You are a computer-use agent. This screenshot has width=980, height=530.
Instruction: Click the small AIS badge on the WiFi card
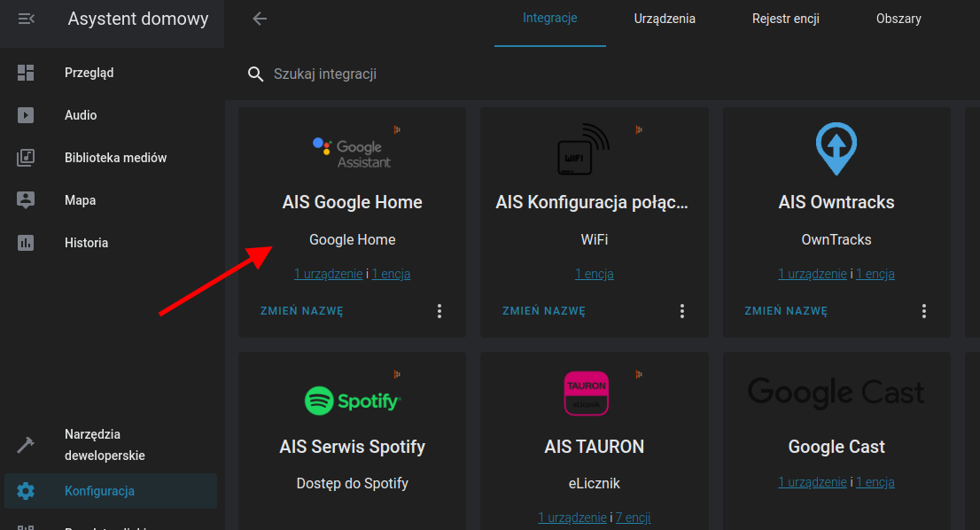[639, 129]
